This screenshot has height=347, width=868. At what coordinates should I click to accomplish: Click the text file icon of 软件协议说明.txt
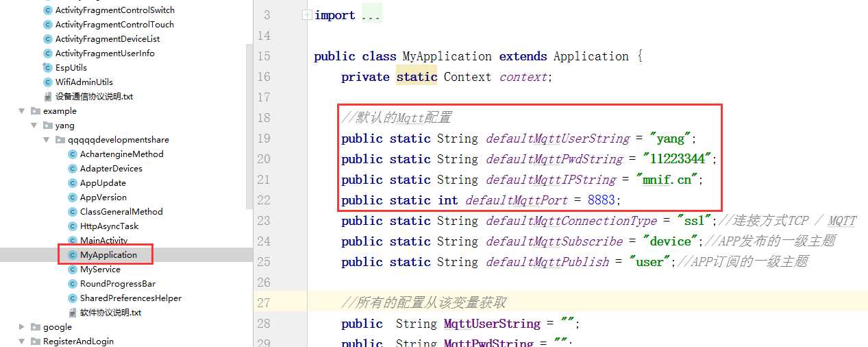coord(73,313)
